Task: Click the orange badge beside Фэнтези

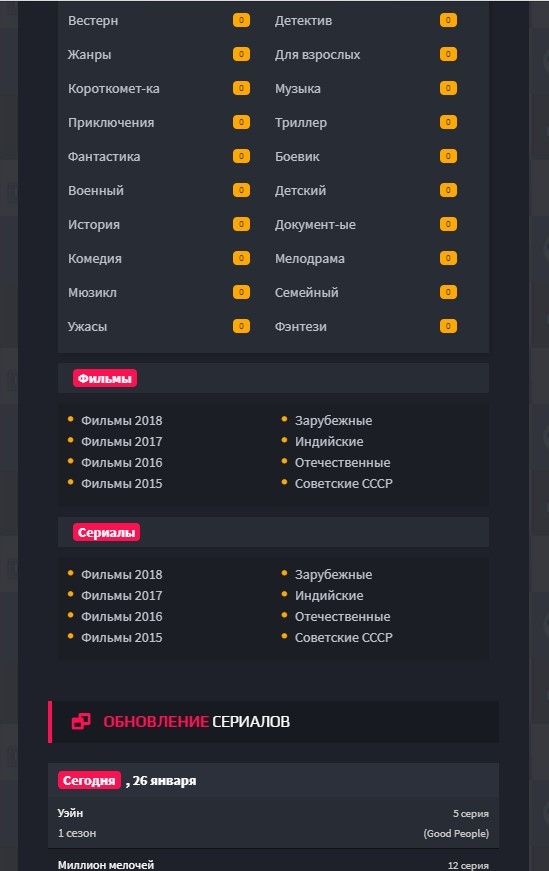Action: pyautogui.click(x=448, y=326)
